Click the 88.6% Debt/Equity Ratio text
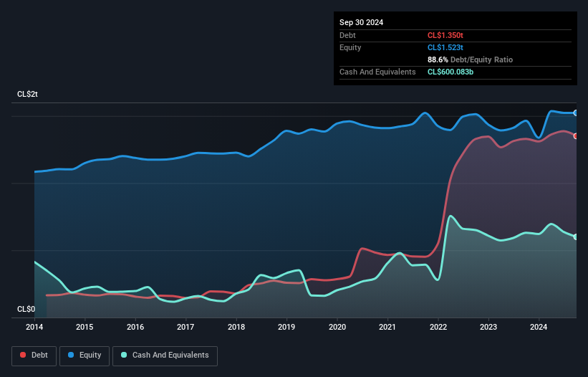588x377 pixels. (x=470, y=59)
